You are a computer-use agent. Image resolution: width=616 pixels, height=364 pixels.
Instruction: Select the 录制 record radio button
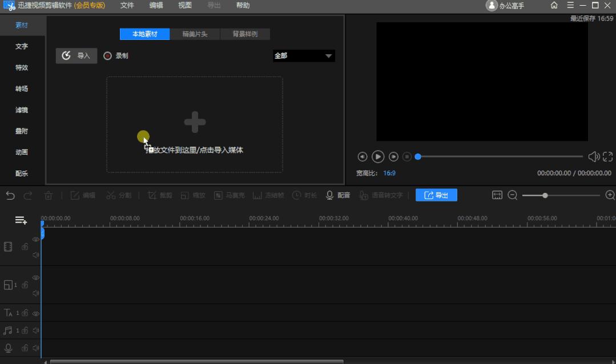click(107, 56)
